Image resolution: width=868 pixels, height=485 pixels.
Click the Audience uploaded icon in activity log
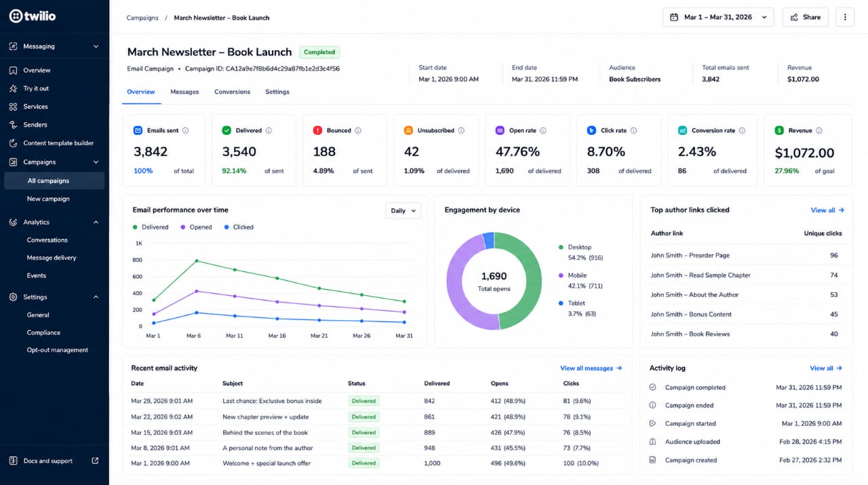(652, 442)
